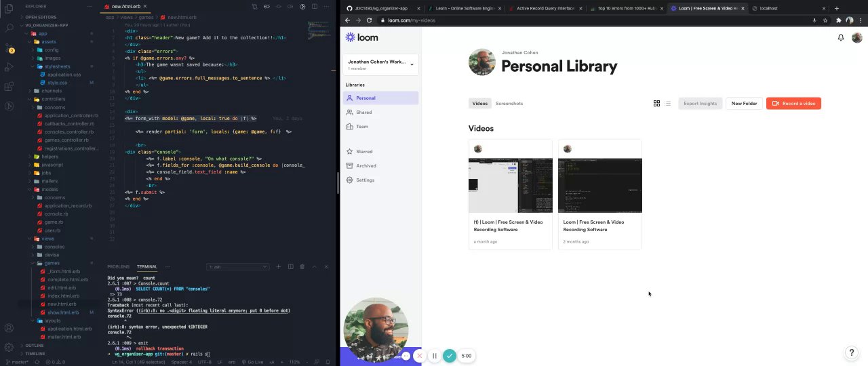The height and width of the screenshot is (366, 868).
Task: Switch to list view in Loom library
Action: pos(667,103)
